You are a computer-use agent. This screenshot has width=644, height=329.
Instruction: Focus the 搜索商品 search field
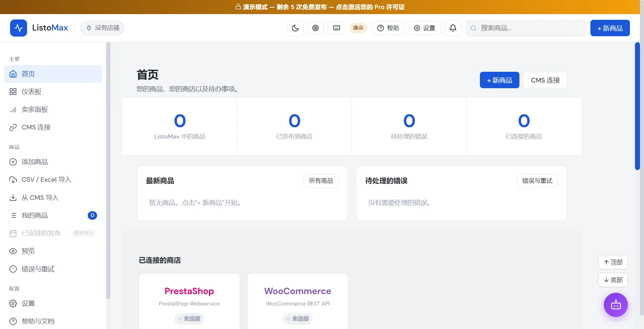pos(526,28)
